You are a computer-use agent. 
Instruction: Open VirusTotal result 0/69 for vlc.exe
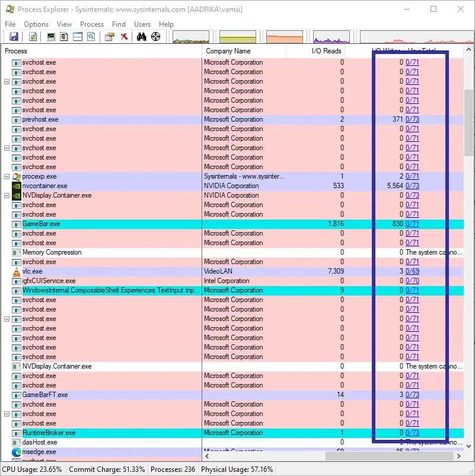pyautogui.click(x=412, y=271)
